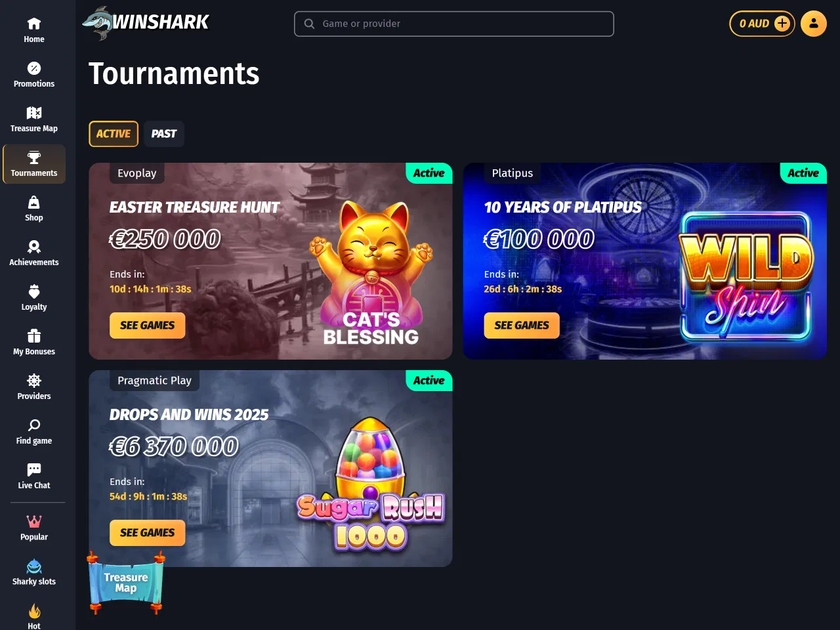Switch to the PAST tab

[164, 134]
